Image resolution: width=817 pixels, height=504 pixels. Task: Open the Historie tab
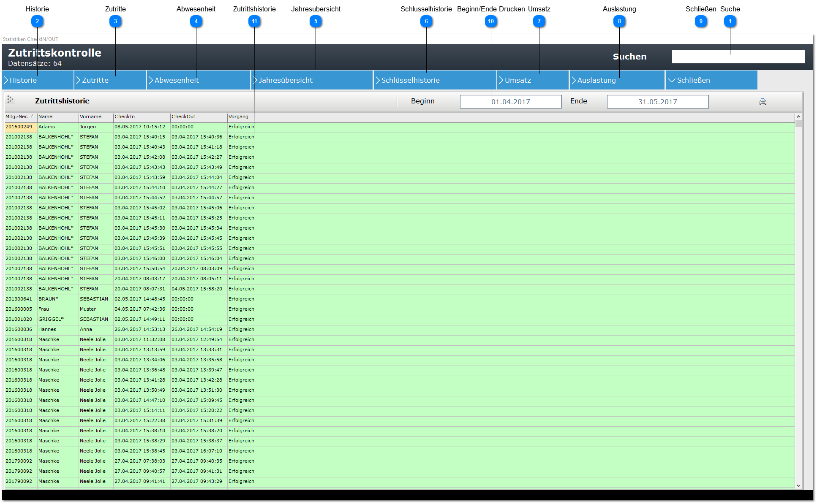pos(38,80)
